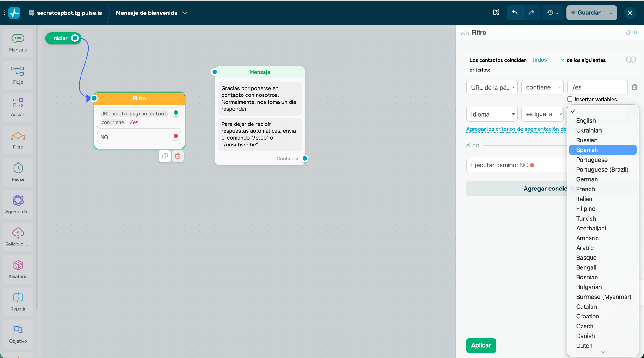The image size is (644, 358).
Task: Add the Solicitud API block
Action: pos(18,237)
